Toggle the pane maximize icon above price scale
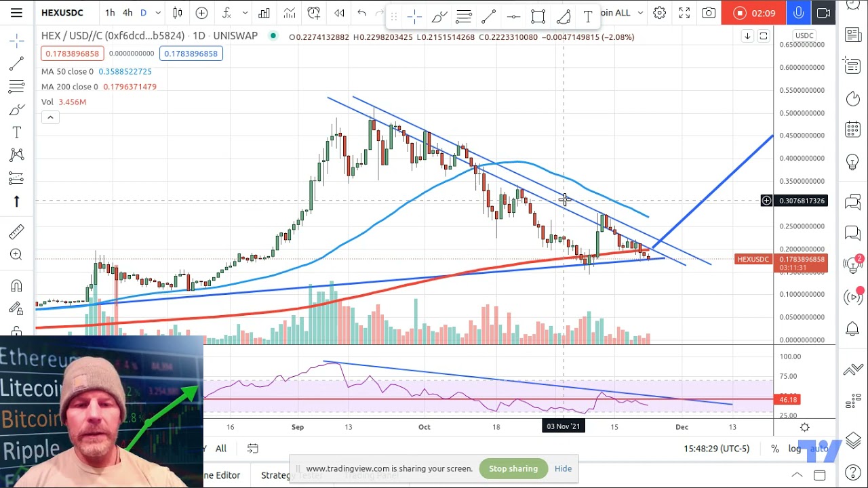The image size is (868, 488). pyautogui.click(x=764, y=36)
